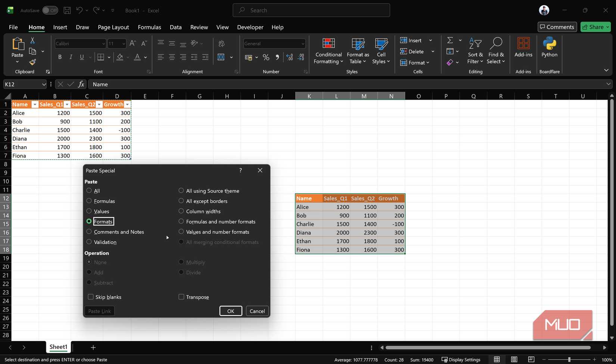This screenshot has width=616, height=364.
Task: Open the File menu
Action: (x=13, y=27)
